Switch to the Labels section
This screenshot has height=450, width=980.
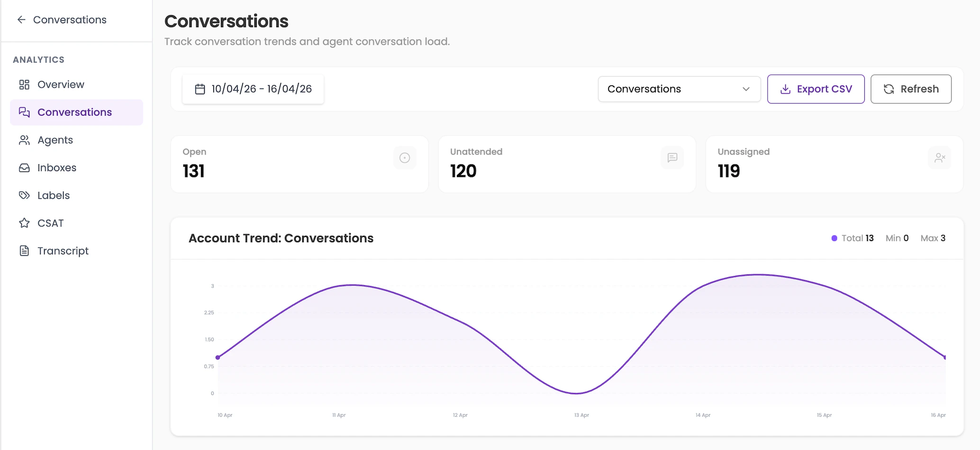point(53,195)
